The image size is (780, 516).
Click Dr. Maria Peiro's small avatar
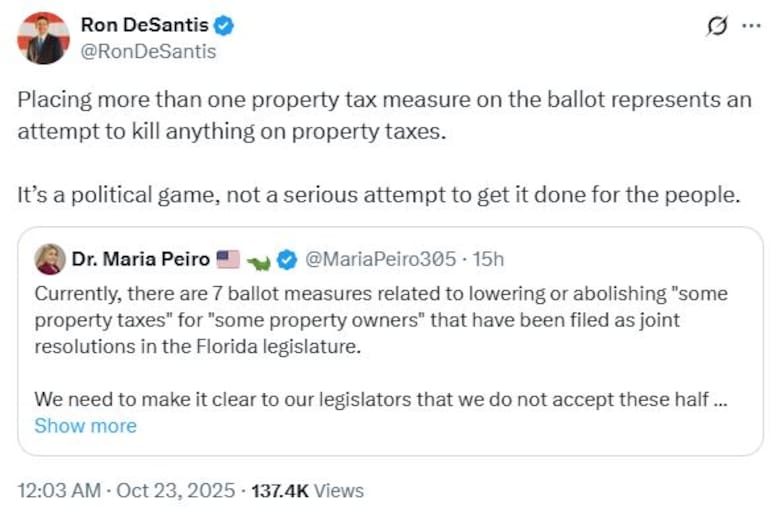point(48,260)
